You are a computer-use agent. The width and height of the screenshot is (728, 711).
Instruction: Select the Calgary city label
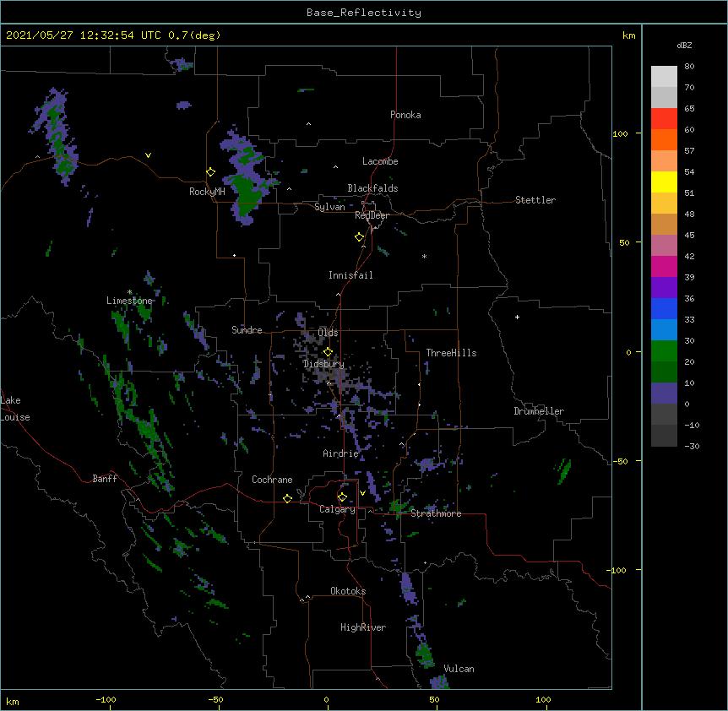(338, 509)
